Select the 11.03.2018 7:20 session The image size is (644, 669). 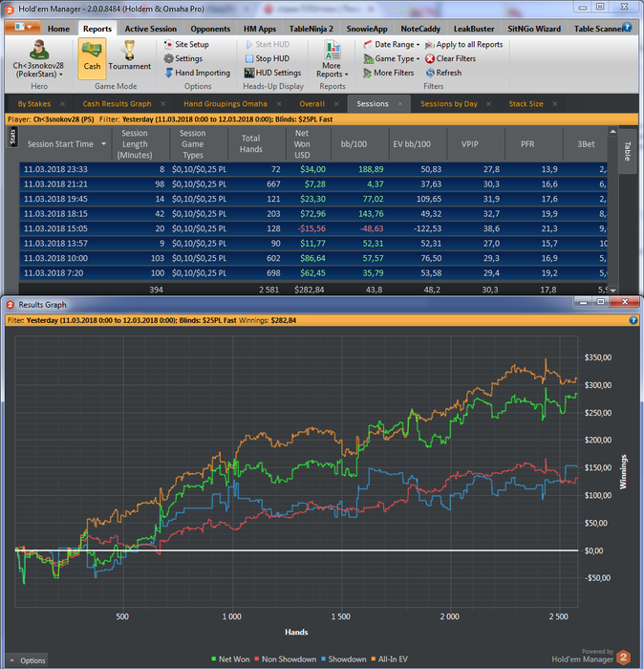click(313, 273)
